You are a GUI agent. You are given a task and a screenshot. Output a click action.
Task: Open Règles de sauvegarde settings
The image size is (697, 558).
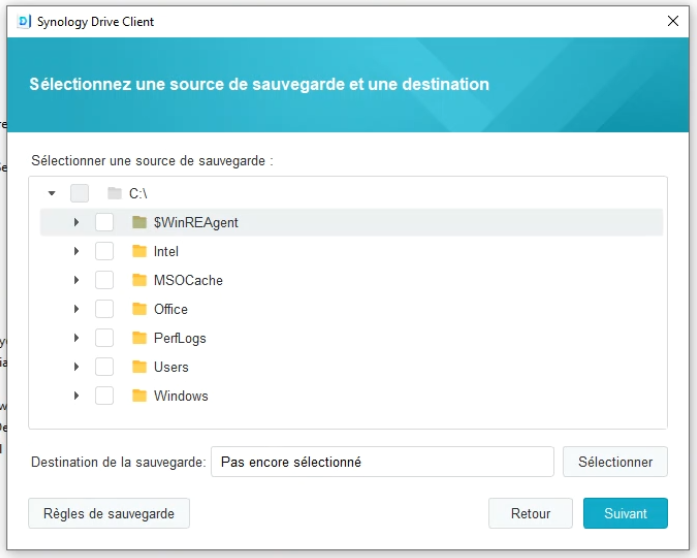click(x=109, y=514)
